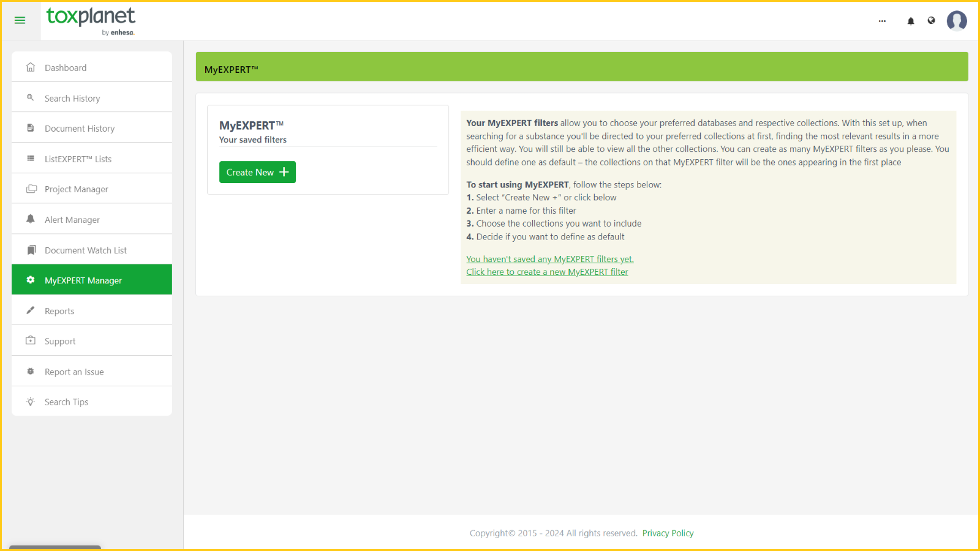Open the Privacy Policy link
Image resolution: width=980 pixels, height=551 pixels.
(668, 533)
